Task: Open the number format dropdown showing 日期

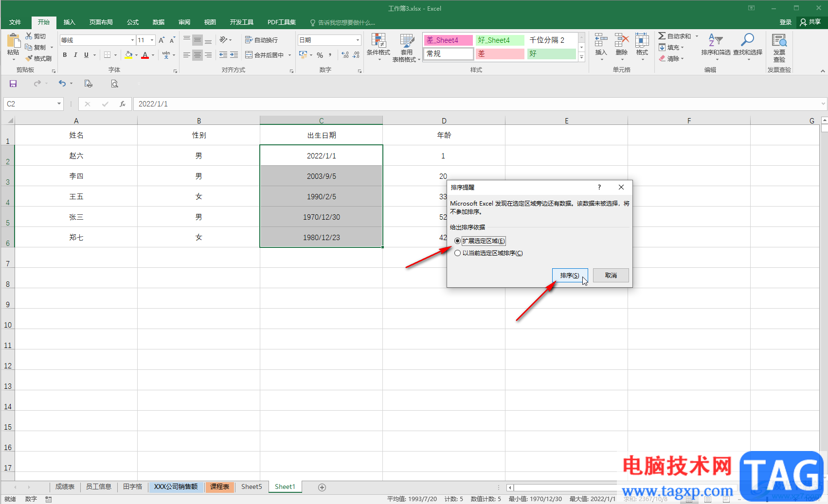Action: click(358, 40)
